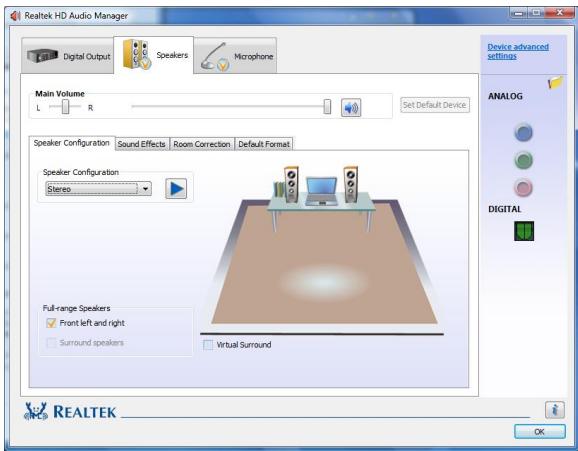The width and height of the screenshot is (578, 451).
Task: Click the left speaker in room diagram
Action: (x=291, y=184)
